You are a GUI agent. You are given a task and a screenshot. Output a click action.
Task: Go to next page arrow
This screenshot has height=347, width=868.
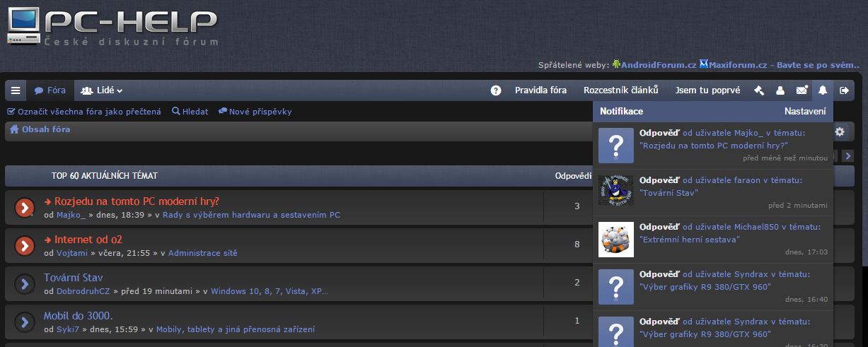coord(847,156)
